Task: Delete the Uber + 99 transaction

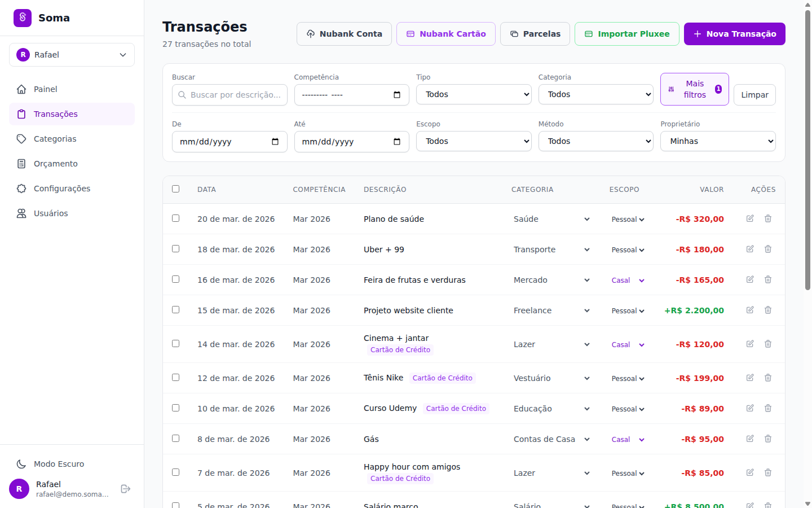Action: (768, 249)
